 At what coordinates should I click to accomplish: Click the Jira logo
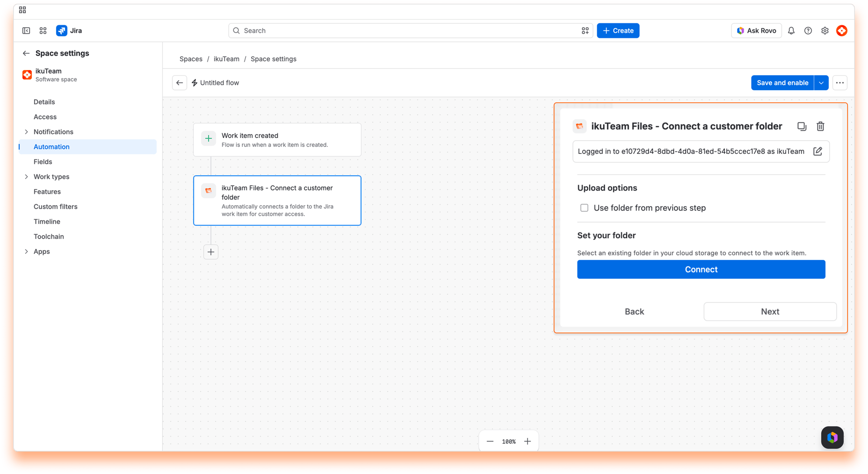coord(69,30)
